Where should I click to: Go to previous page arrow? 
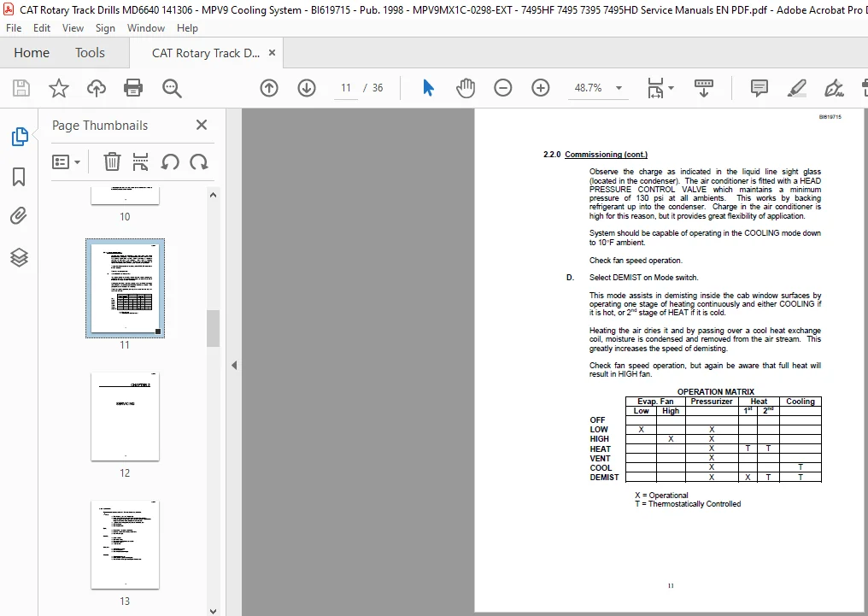[269, 88]
